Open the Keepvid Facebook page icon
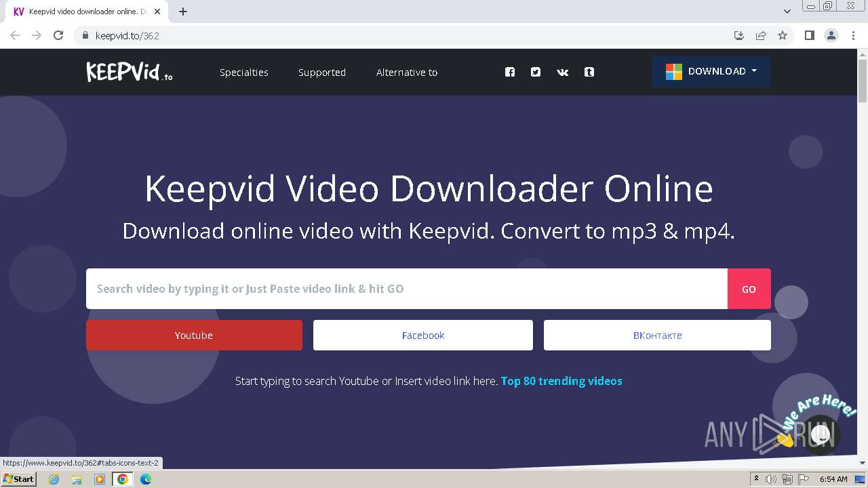Screen dimensions: 868x488 coord(510,72)
